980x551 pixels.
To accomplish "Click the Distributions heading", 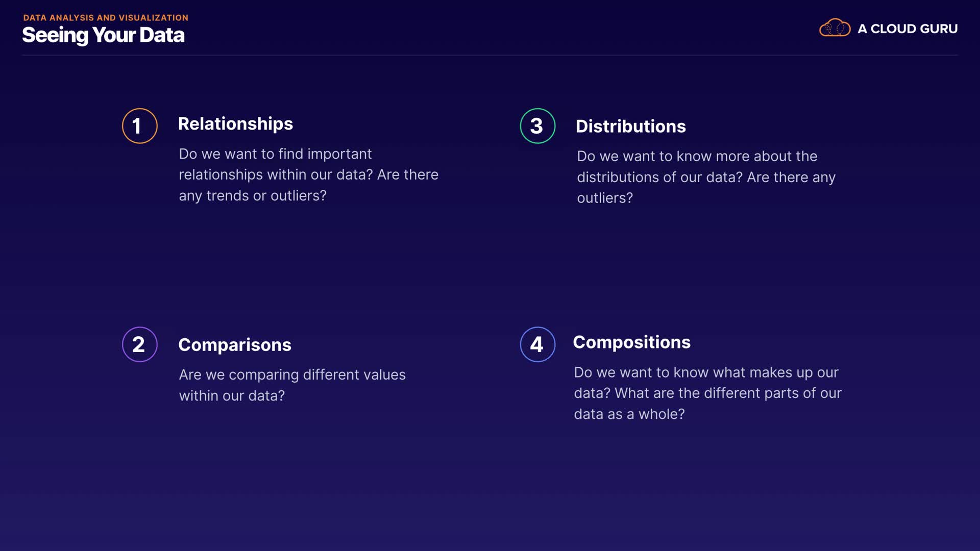I will (630, 127).
